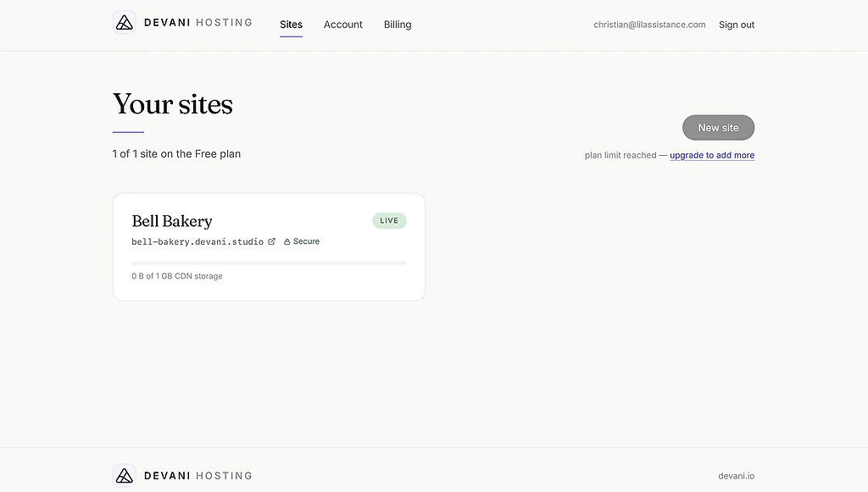Click the Devani Hosting logo icon in header
Screen dimensions: 868x492
pyautogui.click(x=124, y=23)
